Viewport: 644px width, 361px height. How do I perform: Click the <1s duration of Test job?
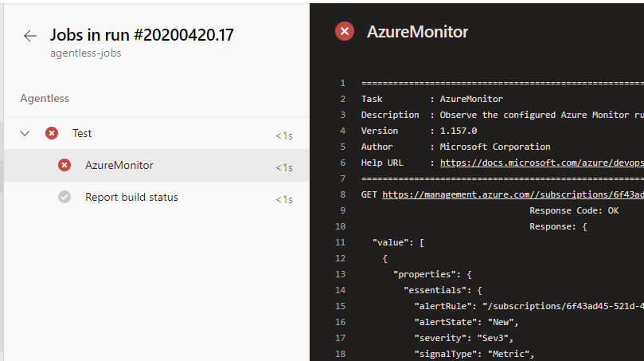click(x=284, y=135)
